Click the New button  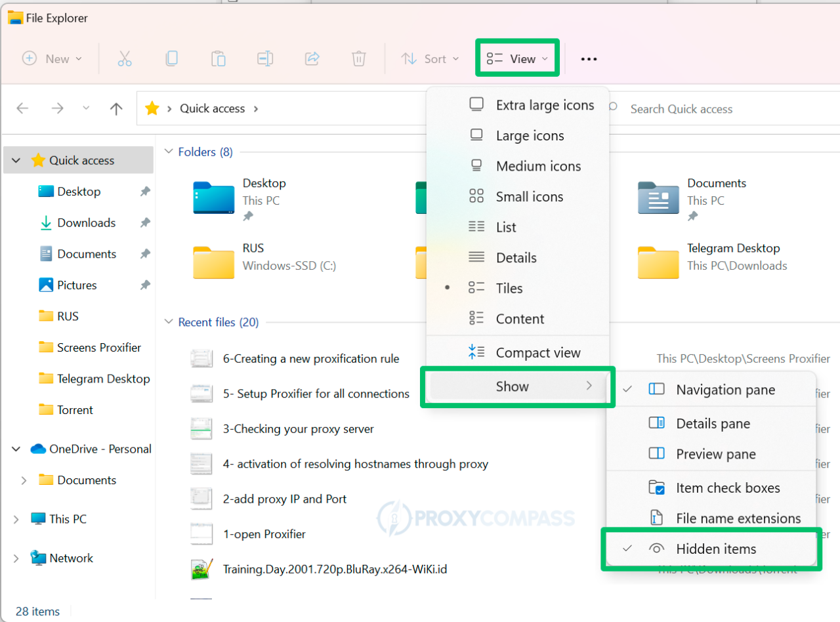[52, 58]
